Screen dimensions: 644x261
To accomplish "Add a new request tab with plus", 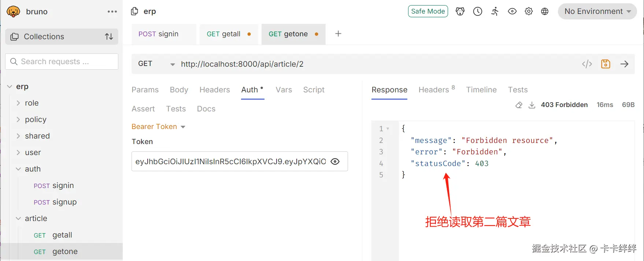I will coord(338,34).
